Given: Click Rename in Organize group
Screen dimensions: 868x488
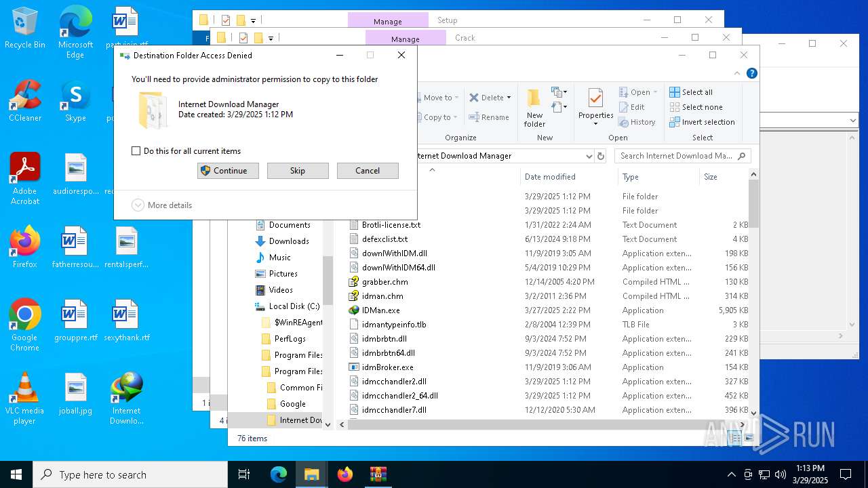Looking at the screenshot, I should (x=489, y=117).
